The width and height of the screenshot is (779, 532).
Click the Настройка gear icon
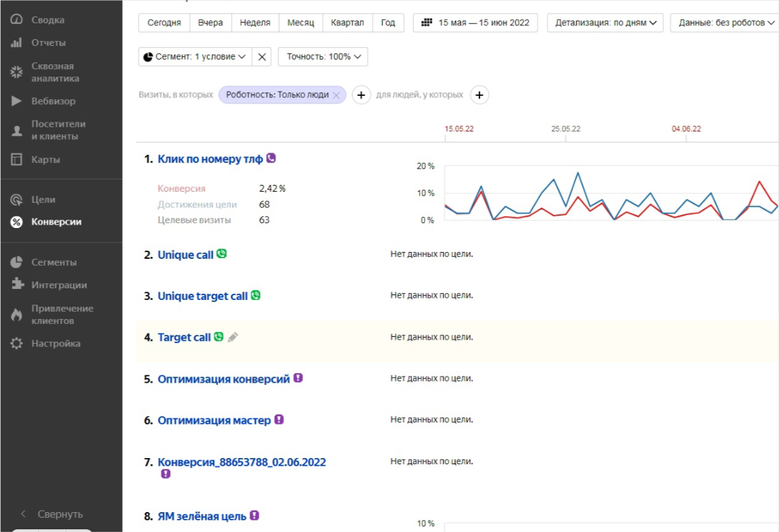(16, 343)
